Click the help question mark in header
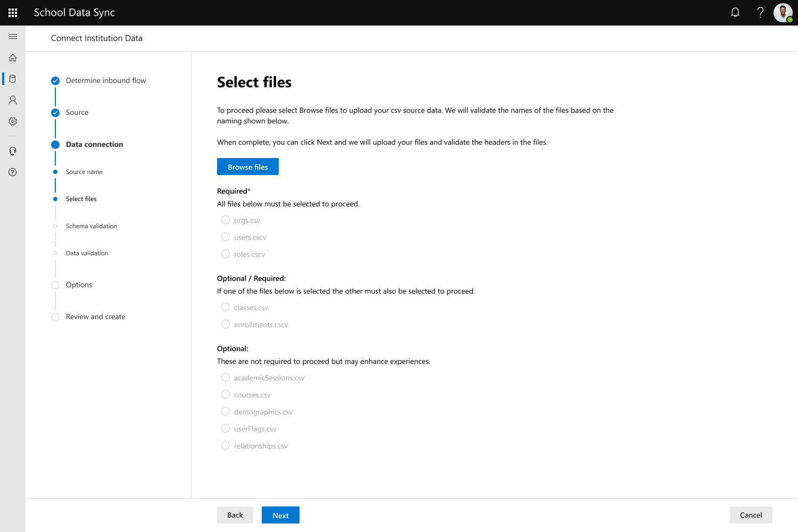The height and width of the screenshot is (532, 798). point(760,12)
